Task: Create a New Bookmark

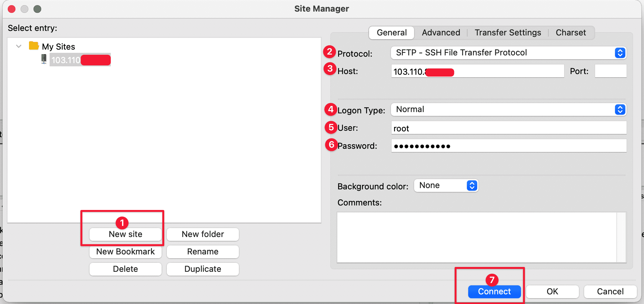Action: click(125, 252)
